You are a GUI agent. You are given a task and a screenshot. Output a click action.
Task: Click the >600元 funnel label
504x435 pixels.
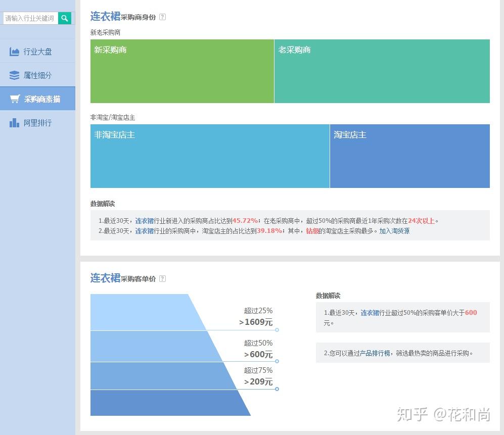pyautogui.click(x=258, y=354)
